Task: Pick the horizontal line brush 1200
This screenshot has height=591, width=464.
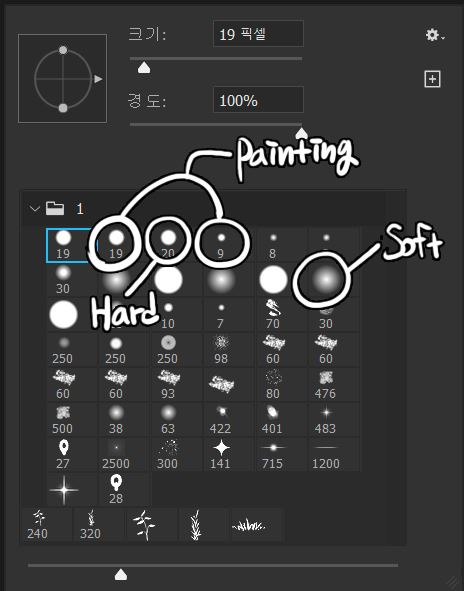Action: [x=326, y=455]
